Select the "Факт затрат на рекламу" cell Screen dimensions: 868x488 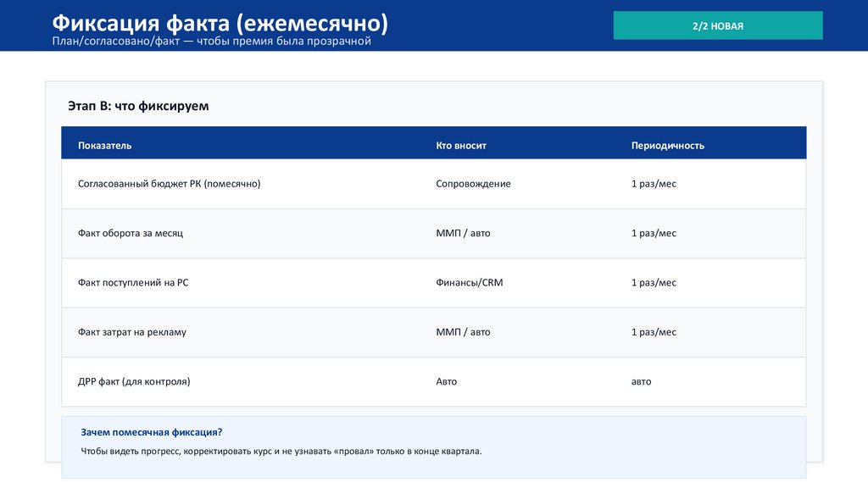point(132,332)
